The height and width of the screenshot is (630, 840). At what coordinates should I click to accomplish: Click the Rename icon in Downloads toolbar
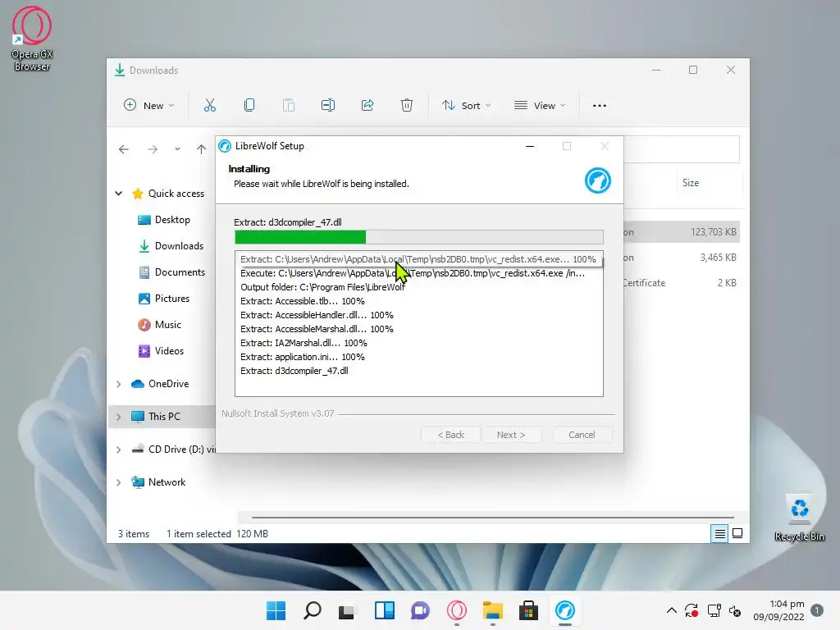click(x=328, y=105)
